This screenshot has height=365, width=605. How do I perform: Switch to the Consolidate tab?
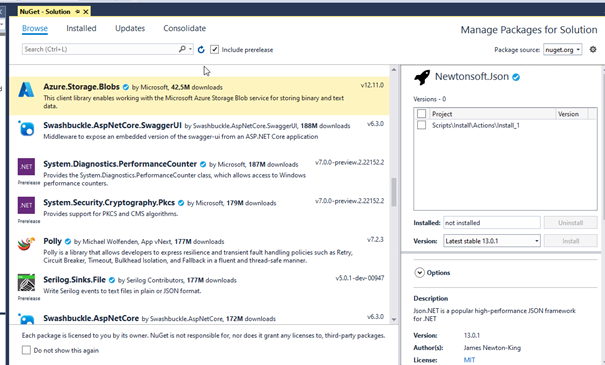click(184, 28)
